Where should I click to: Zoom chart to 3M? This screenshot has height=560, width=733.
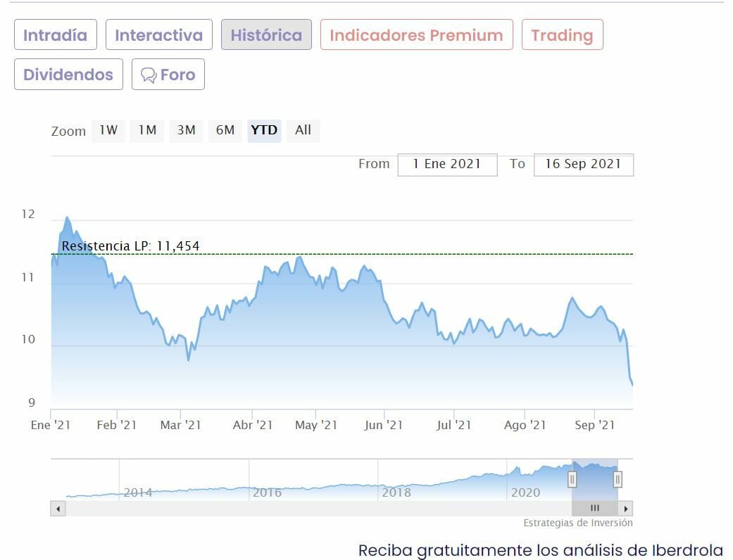(x=186, y=130)
